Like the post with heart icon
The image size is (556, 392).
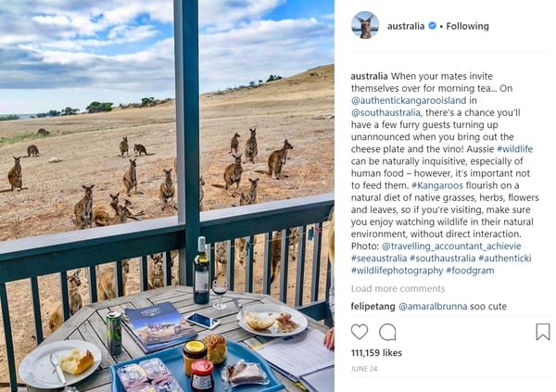coord(360,332)
